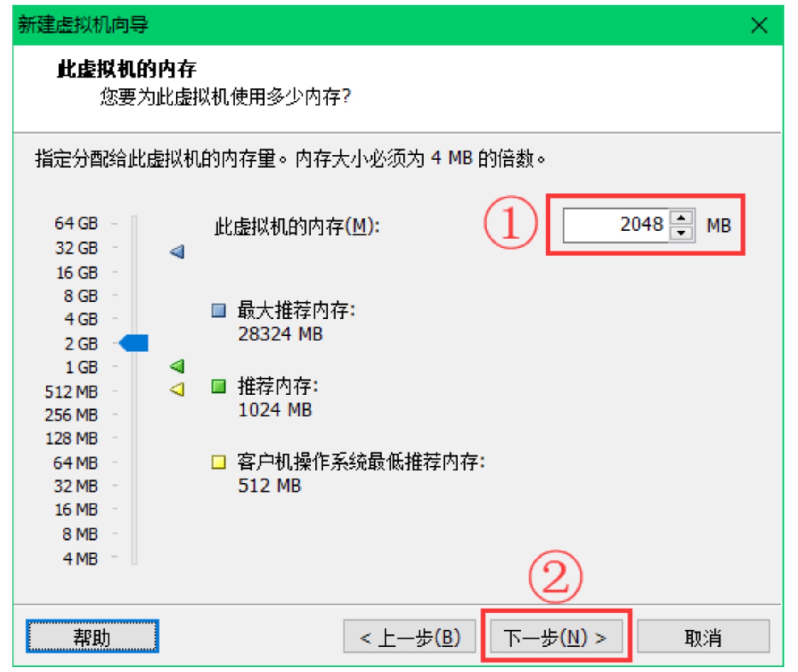Decrease memory with the spinner down arrow

pos(681,233)
